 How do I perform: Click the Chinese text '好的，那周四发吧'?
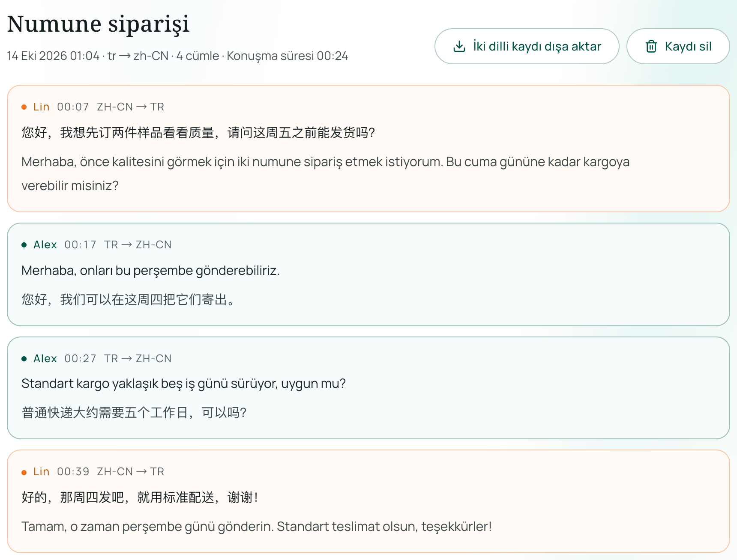140,497
